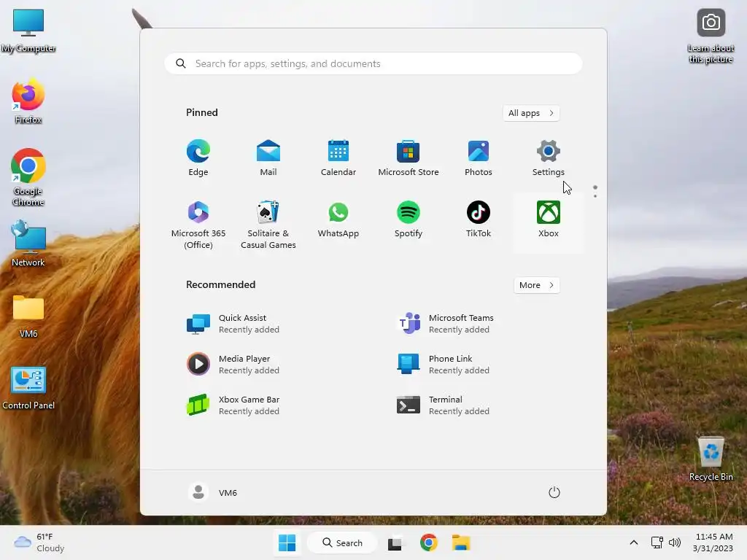
Task: Open the Edge pinned app
Action: (x=198, y=158)
